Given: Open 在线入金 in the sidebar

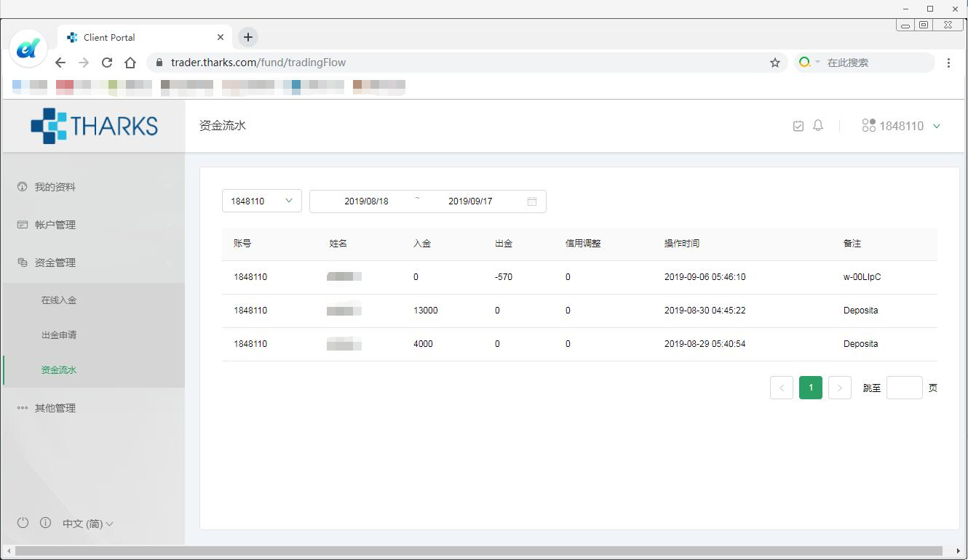Looking at the screenshot, I should (x=59, y=300).
